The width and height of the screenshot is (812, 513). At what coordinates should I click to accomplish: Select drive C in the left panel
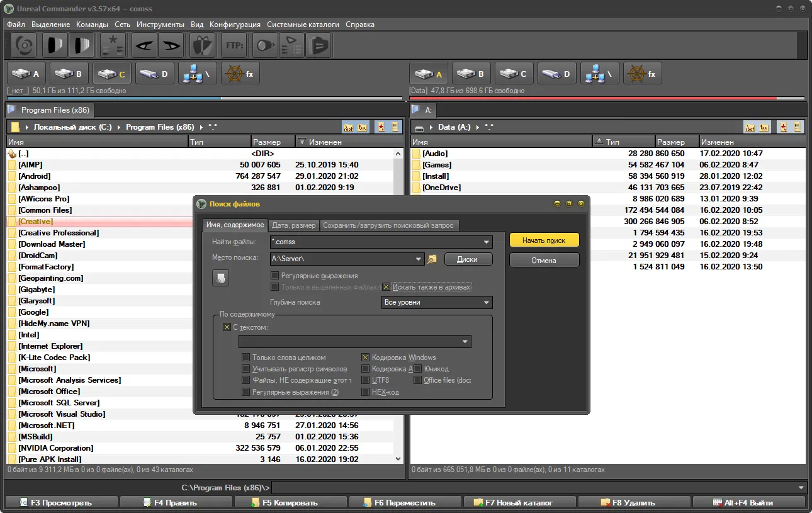tap(113, 74)
